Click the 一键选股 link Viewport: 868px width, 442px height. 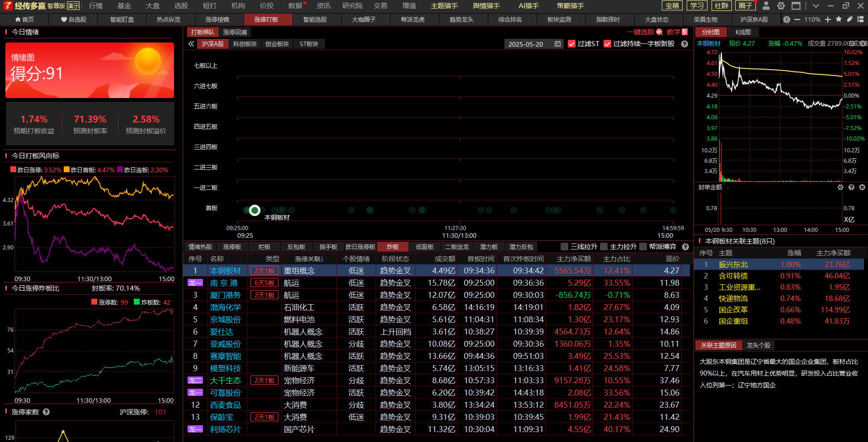[x=640, y=32]
